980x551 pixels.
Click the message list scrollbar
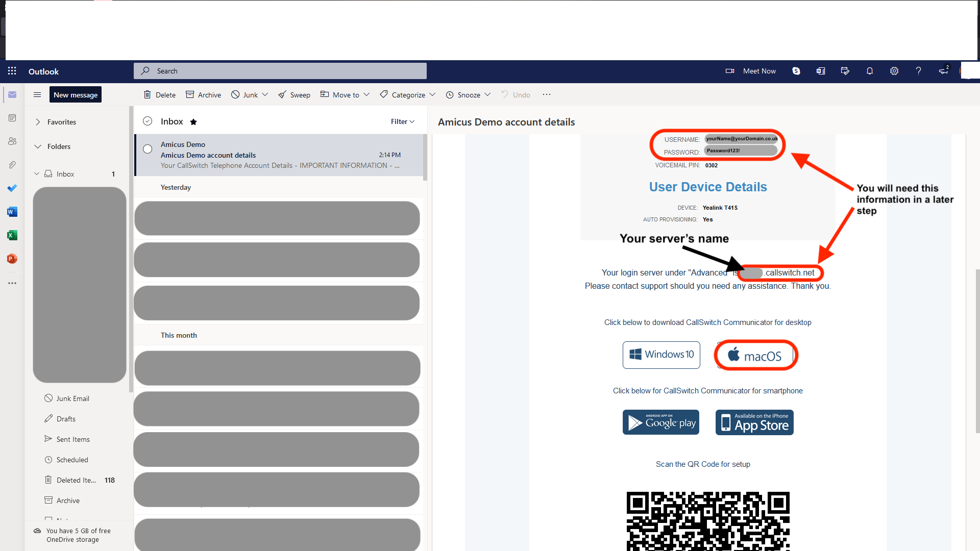[425, 158]
